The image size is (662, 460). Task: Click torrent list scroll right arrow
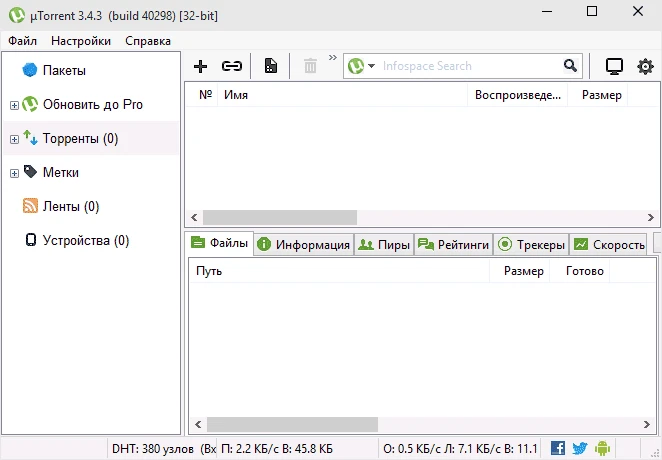[651, 217]
